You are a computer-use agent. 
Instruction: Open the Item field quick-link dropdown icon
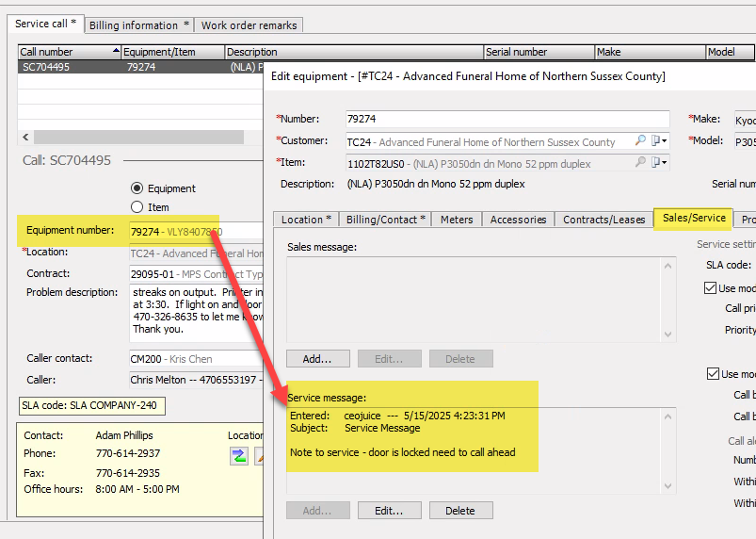[x=659, y=162]
